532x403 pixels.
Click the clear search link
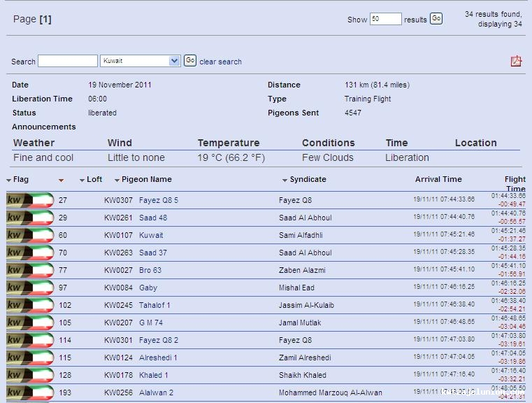(x=220, y=62)
